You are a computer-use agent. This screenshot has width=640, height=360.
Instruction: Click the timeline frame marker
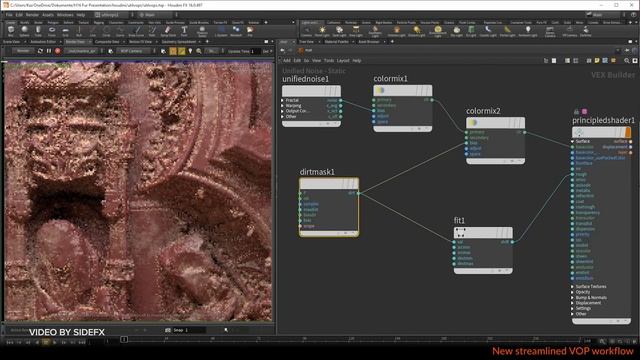(x=124, y=339)
